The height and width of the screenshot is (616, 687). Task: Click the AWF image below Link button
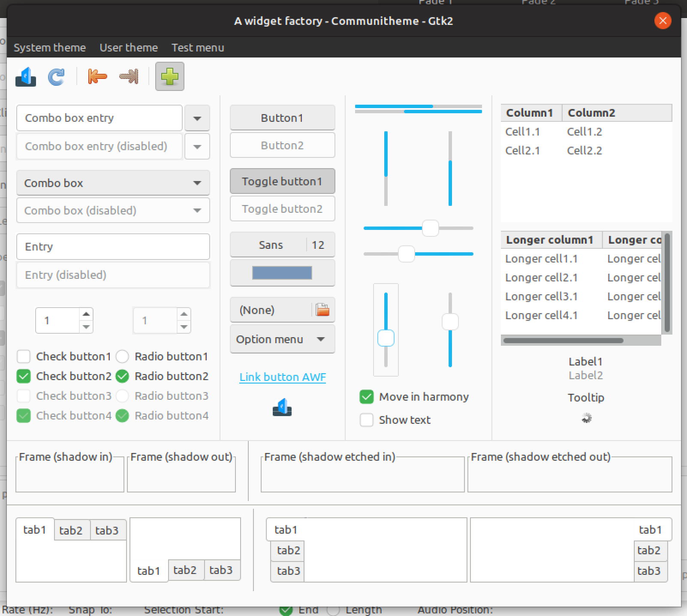pyautogui.click(x=282, y=407)
